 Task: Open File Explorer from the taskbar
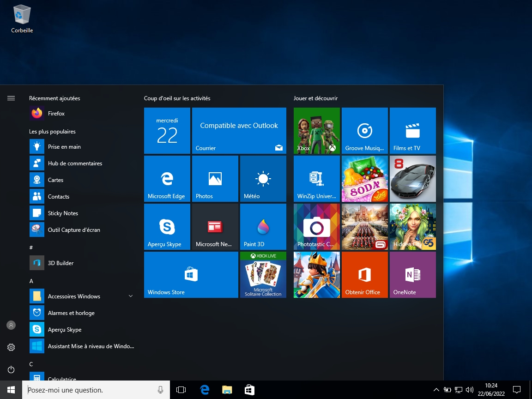[227, 390]
